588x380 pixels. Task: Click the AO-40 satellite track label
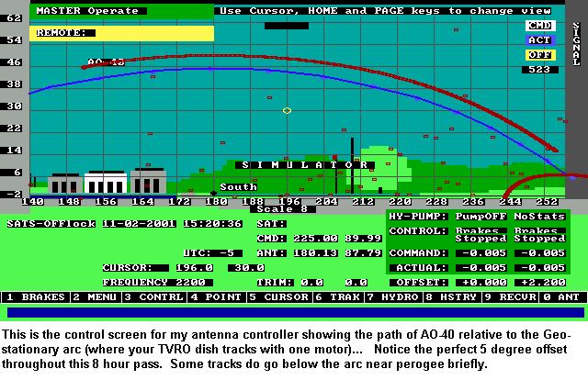click(x=105, y=62)
